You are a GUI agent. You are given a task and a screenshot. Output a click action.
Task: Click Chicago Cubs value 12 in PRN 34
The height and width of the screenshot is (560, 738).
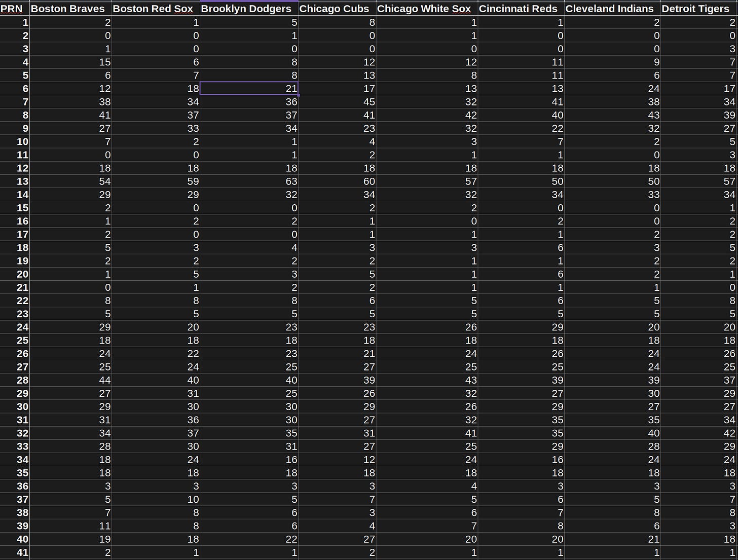[x=337, y=459]
